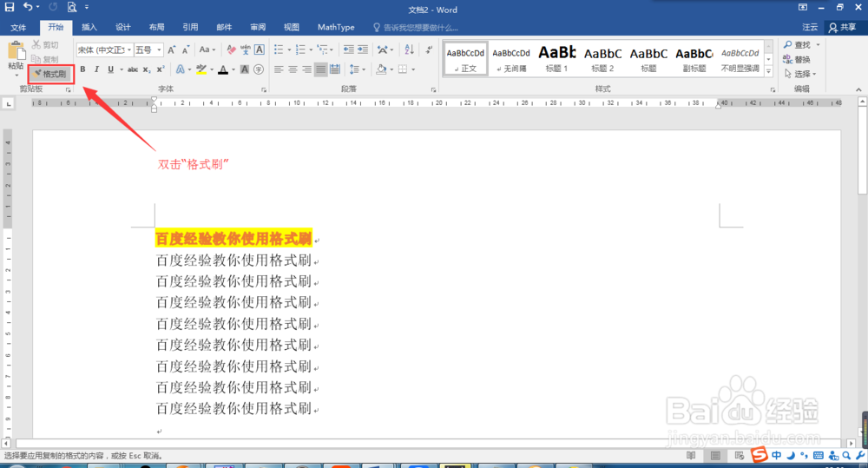Open the Select (选择) dropdown
This screenshot has height=468, width=868.
tap(800, 74)
